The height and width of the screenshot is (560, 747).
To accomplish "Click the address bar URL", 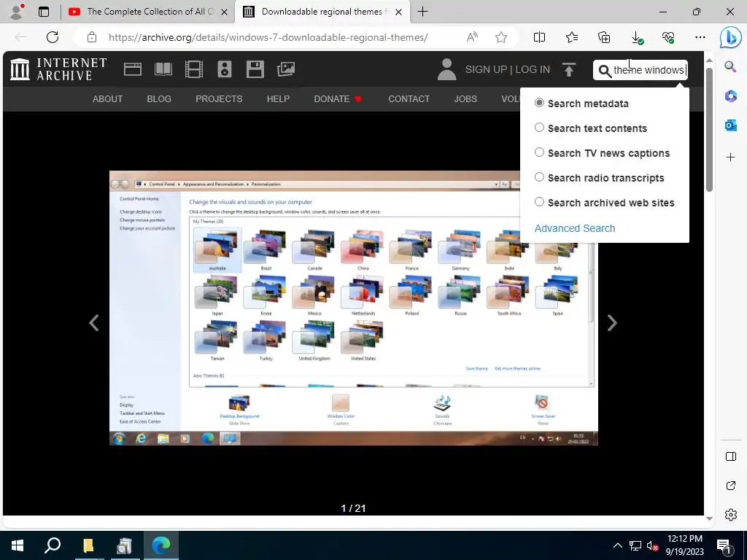I will pos(268,37).
